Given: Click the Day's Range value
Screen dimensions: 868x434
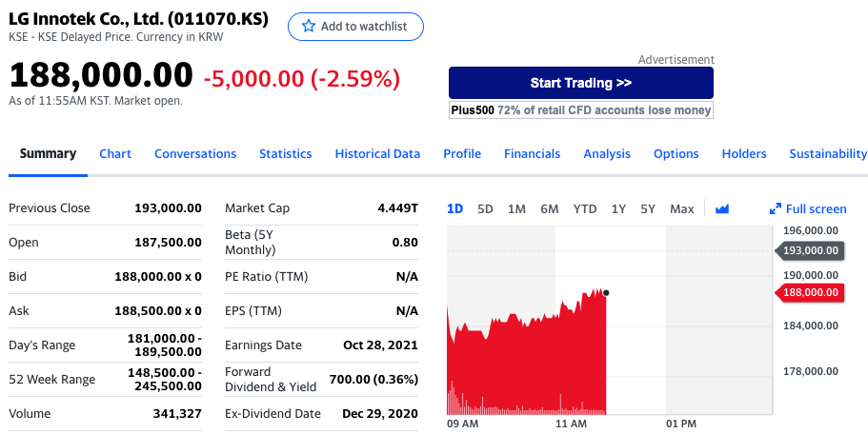Looking at the screenshot, I should 165,345.
